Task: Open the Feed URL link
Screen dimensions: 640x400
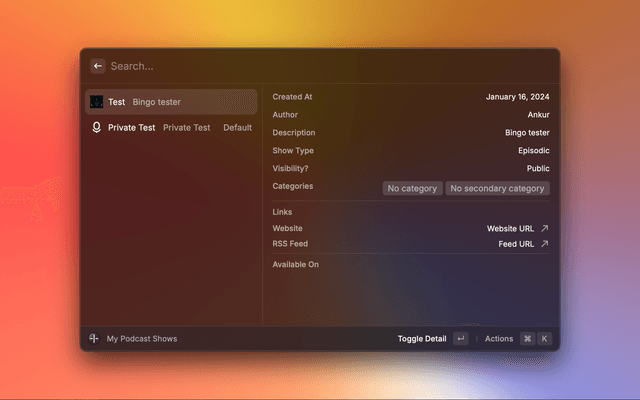Action: (516, 244)
